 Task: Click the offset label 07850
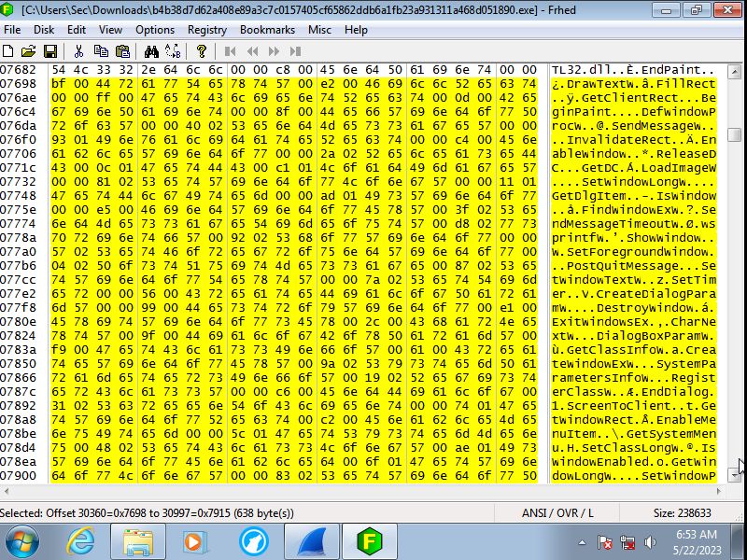[x=18, y=364]
